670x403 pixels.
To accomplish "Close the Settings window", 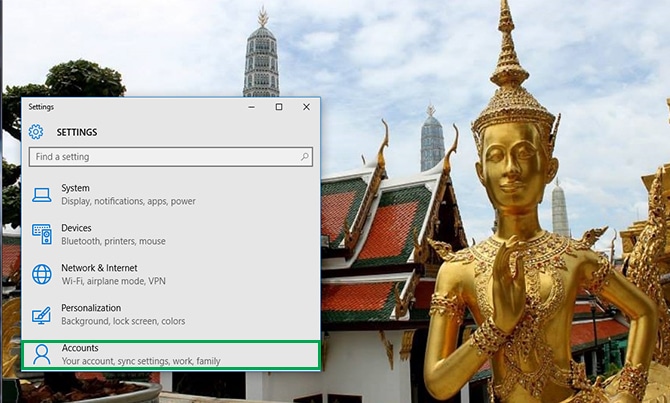I will (x=306, y=107).
